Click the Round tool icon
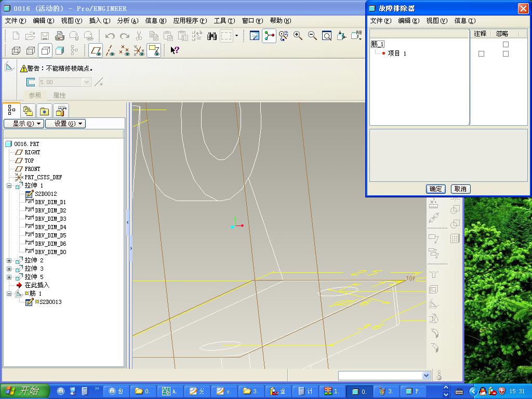This screenshot has width=532, height=399. coord(434,333)
